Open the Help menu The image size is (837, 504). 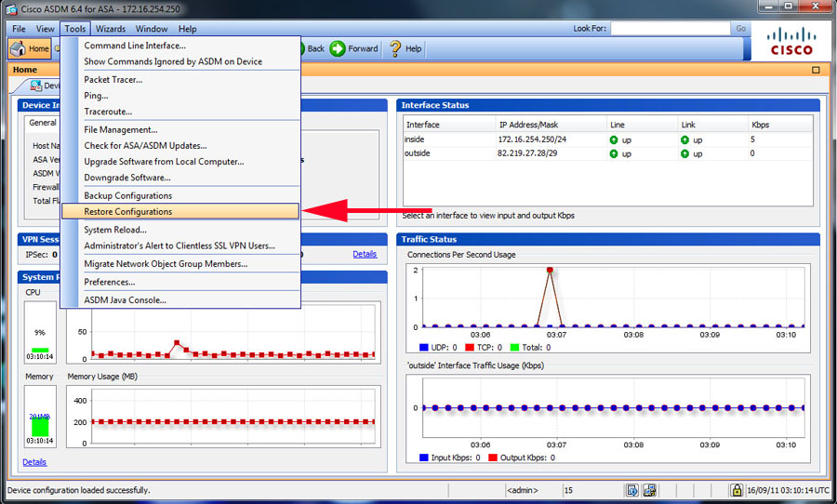tap(187, 29)
